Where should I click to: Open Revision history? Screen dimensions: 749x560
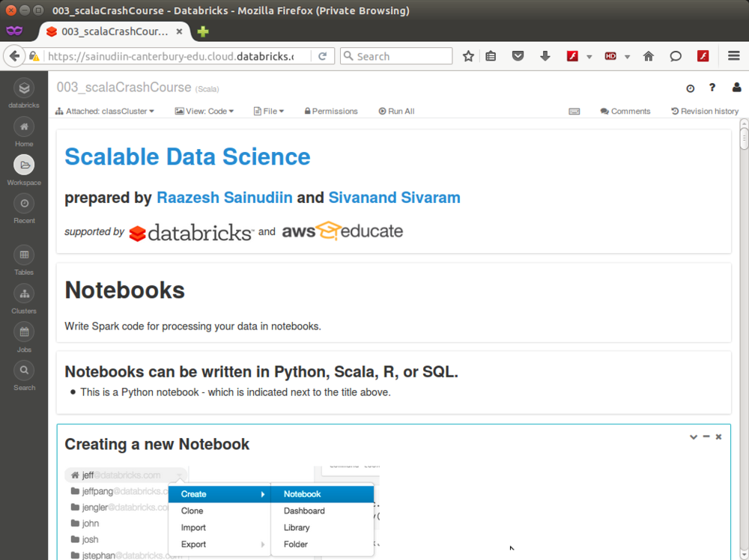pos(705,112)
